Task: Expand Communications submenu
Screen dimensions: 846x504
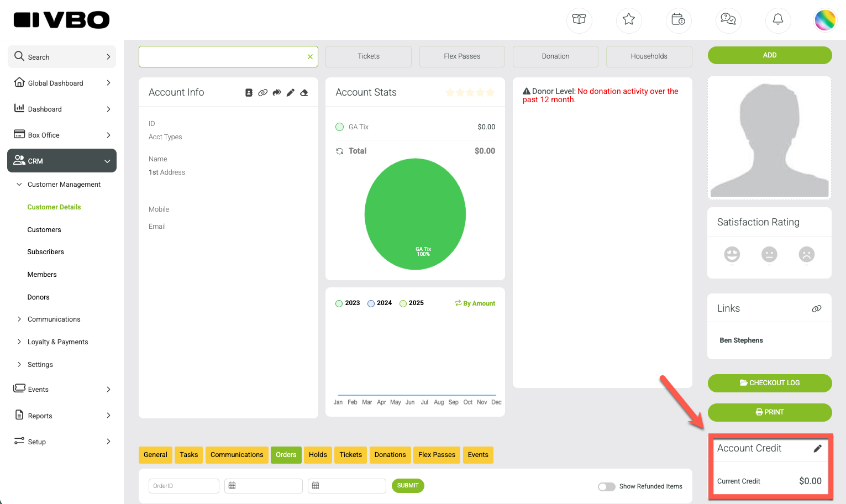Action: [19, 319]
